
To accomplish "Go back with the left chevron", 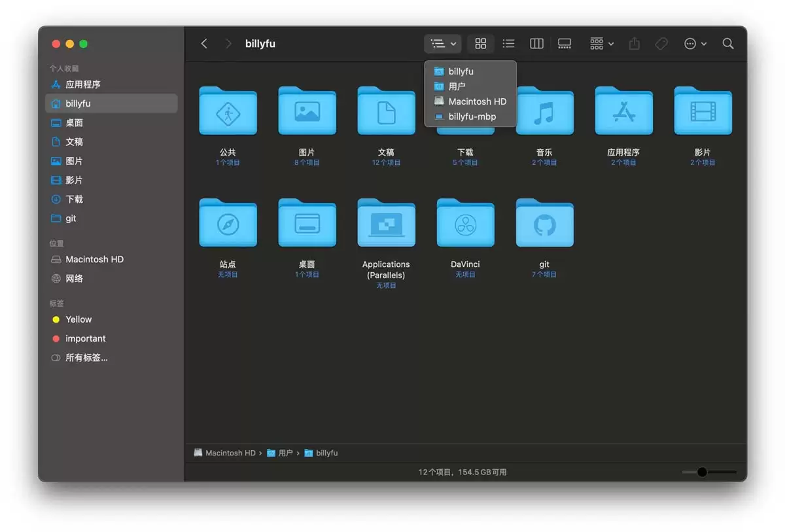I will pos(204,44).
